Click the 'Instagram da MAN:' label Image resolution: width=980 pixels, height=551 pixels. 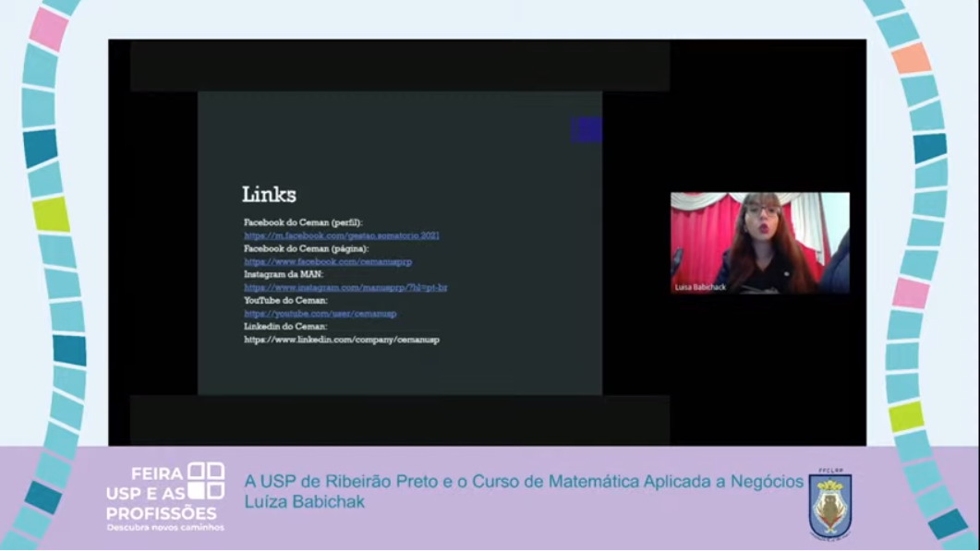coord(284,274)
